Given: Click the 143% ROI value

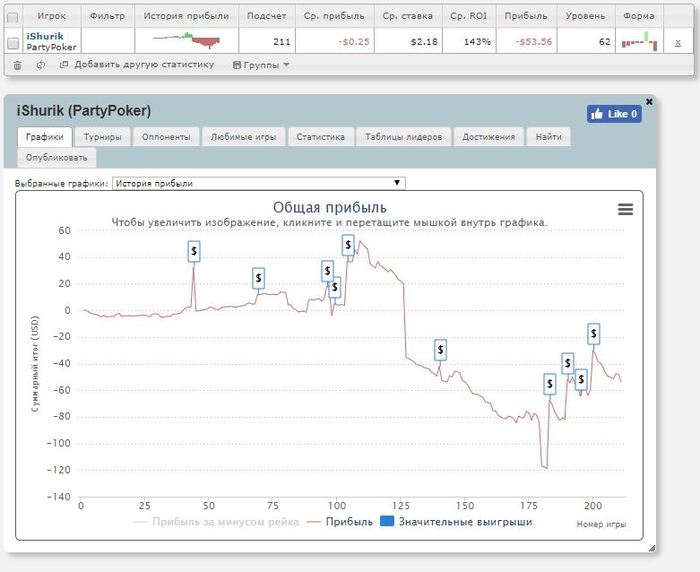Looking at the screenshot, I should (477, 42).
